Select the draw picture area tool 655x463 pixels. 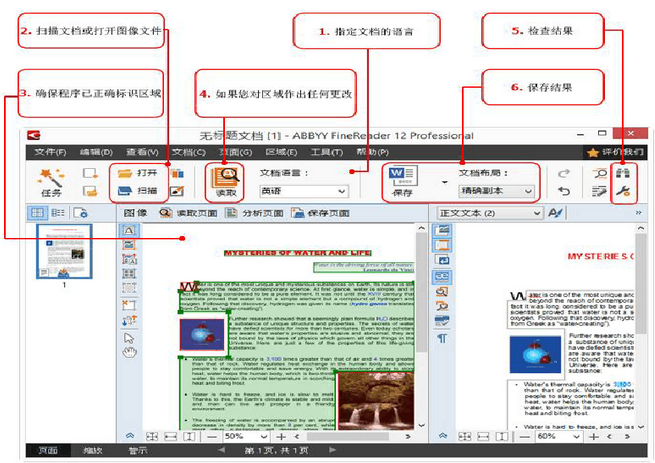coord(129,245)
